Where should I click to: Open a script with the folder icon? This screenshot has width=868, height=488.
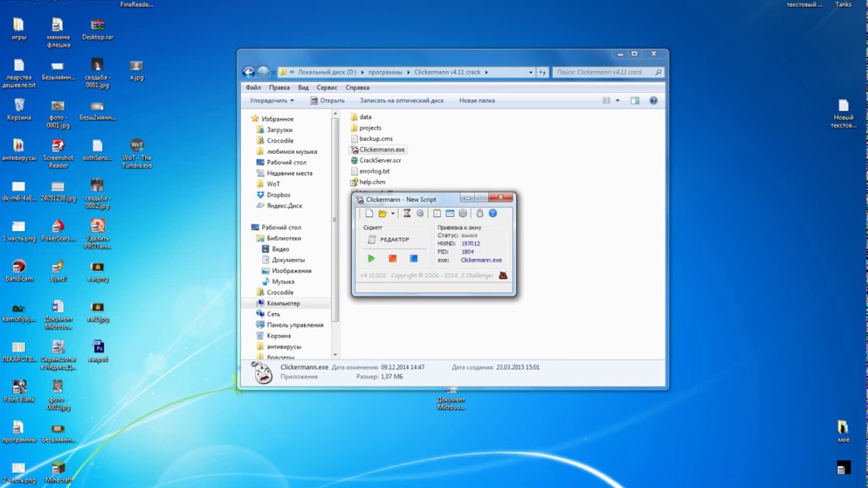point(382,213)
